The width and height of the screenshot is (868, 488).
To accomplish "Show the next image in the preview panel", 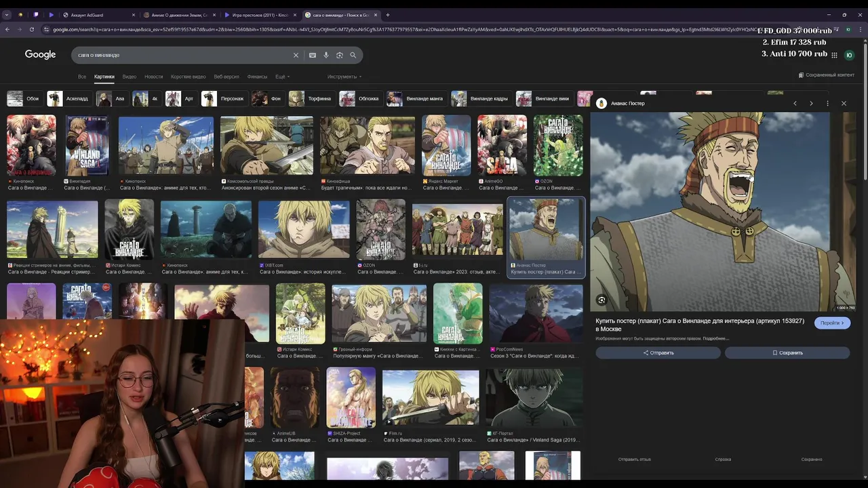I will pyautogui.click(x=811, y=103).
